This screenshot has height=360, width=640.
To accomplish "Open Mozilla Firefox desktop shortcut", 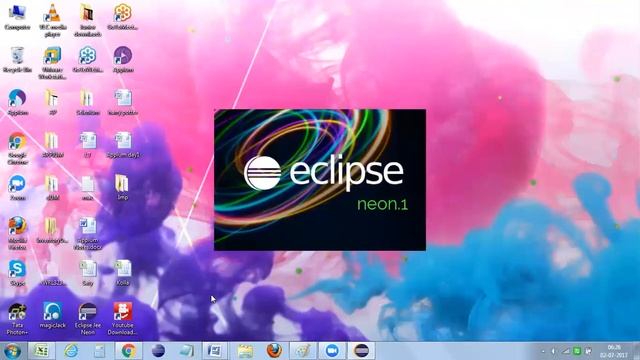I will (17, 233).
